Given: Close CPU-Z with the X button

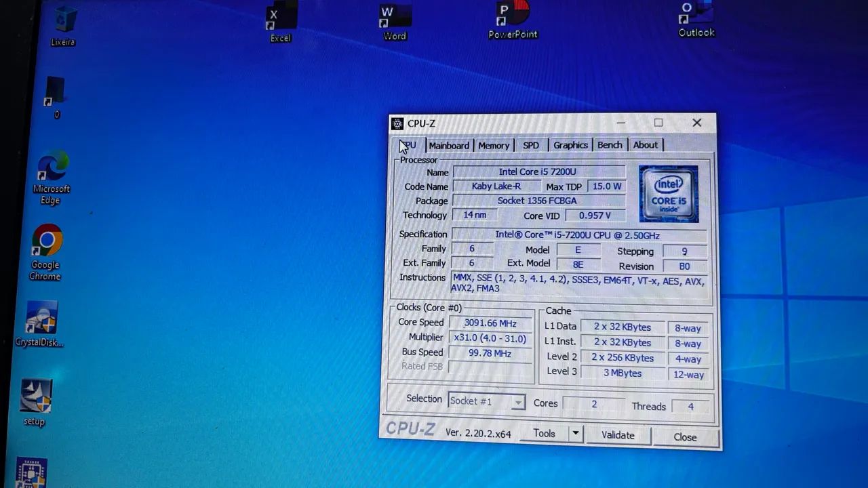Looking at the screenshot, I should click(x=697, y=123).
